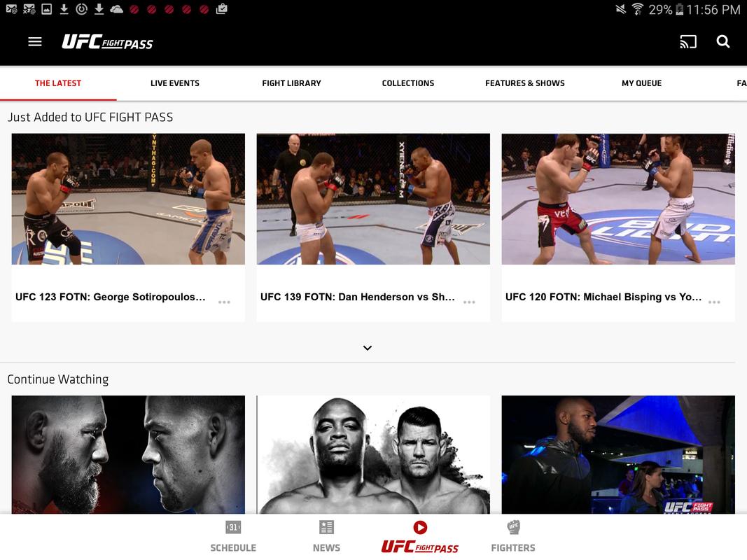The width and height of the screenshot is (747, 560).
Task: Open Schedule in bottom navigation
Action: (x=233, y=537)
